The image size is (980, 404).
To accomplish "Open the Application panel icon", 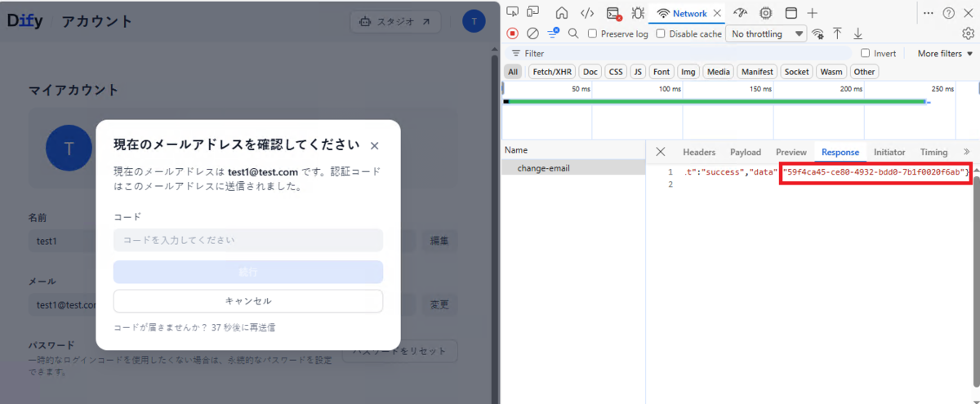I will point(791,13).
